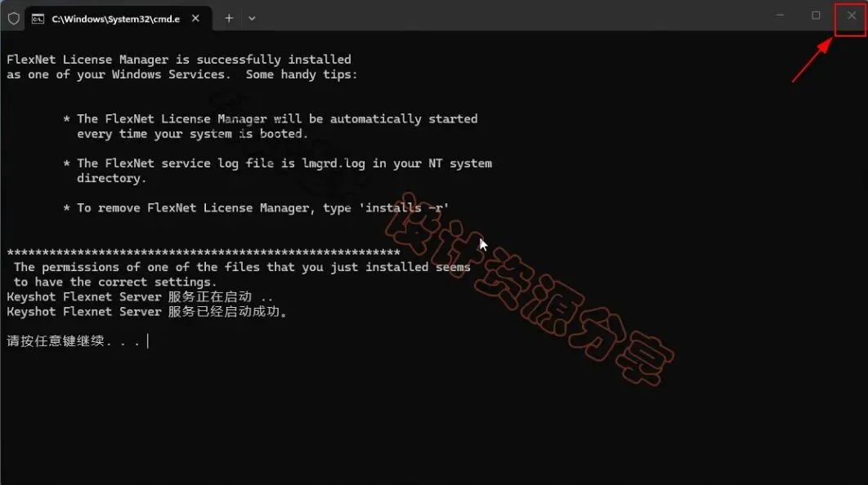Click the line "FlexNet License Manager is successfully installed"
This screenshot has height=485, width=868.
(x=179, y=60)
